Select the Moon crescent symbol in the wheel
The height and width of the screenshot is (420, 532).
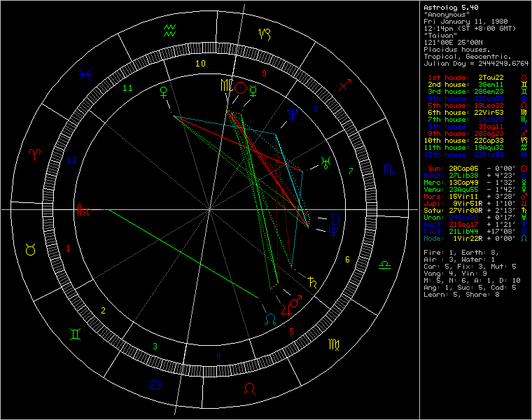[334, 220]
